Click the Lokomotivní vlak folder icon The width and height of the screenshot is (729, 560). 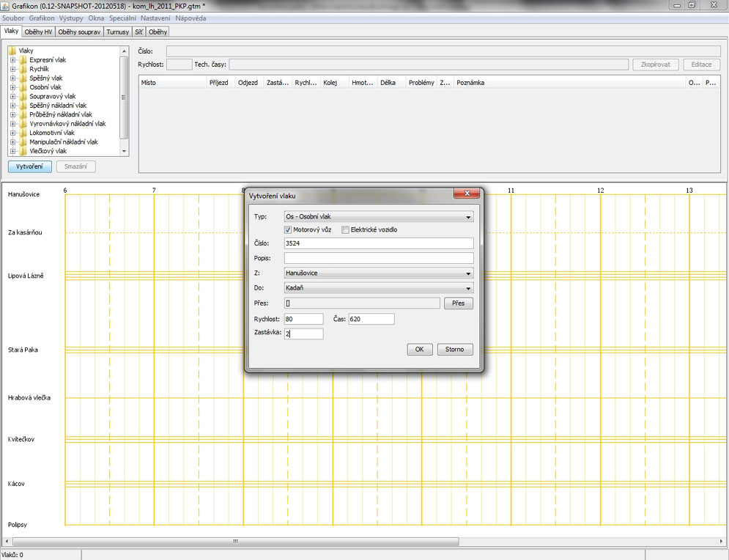(x=23, y=133)
